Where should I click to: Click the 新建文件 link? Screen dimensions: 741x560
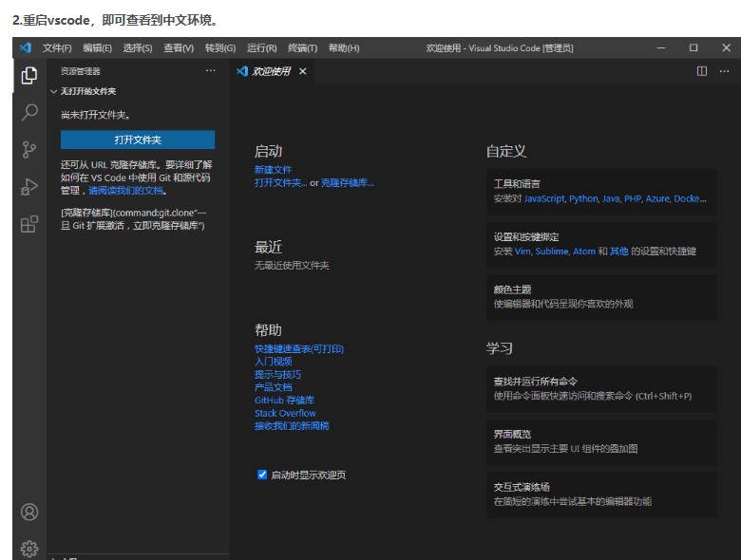274,170
